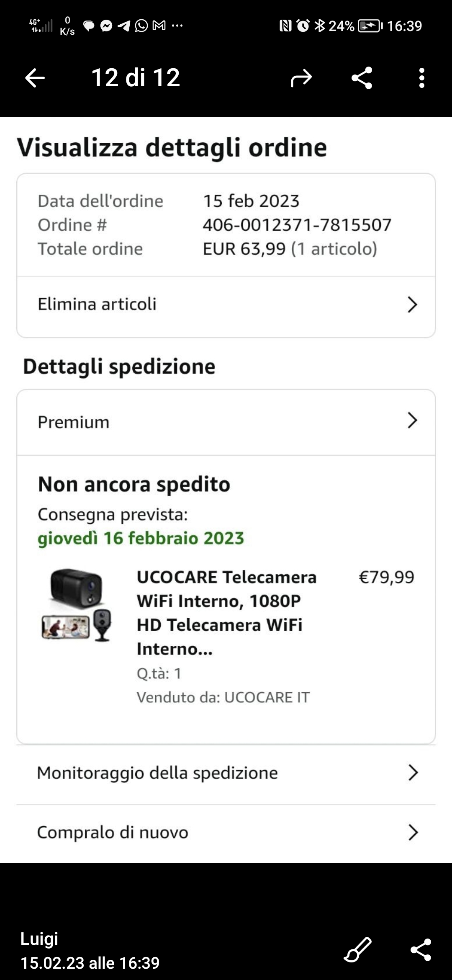Open the three-dot overflow menu
Viewport: 452px width, 980px height.
[x=422, y=78]
